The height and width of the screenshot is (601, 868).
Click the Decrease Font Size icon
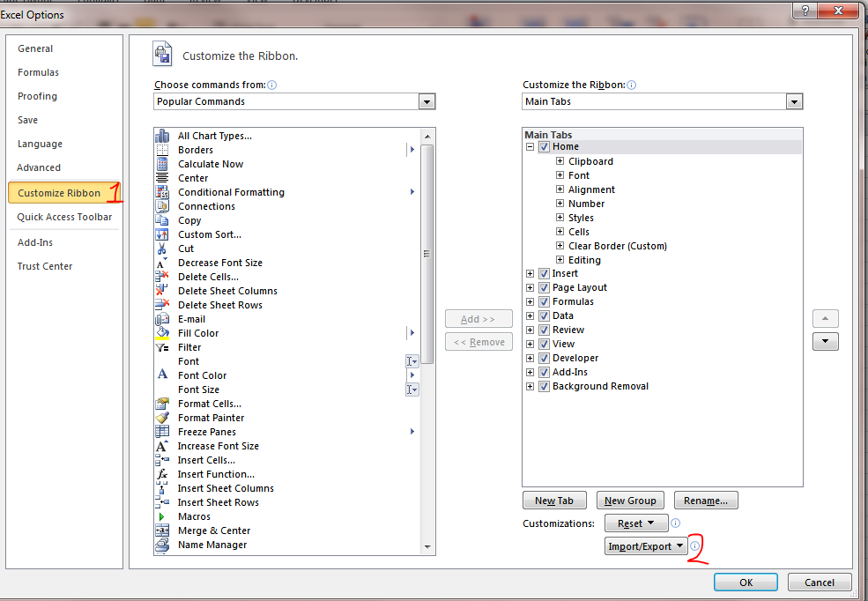pyautogui.click(x=161, y=263)
